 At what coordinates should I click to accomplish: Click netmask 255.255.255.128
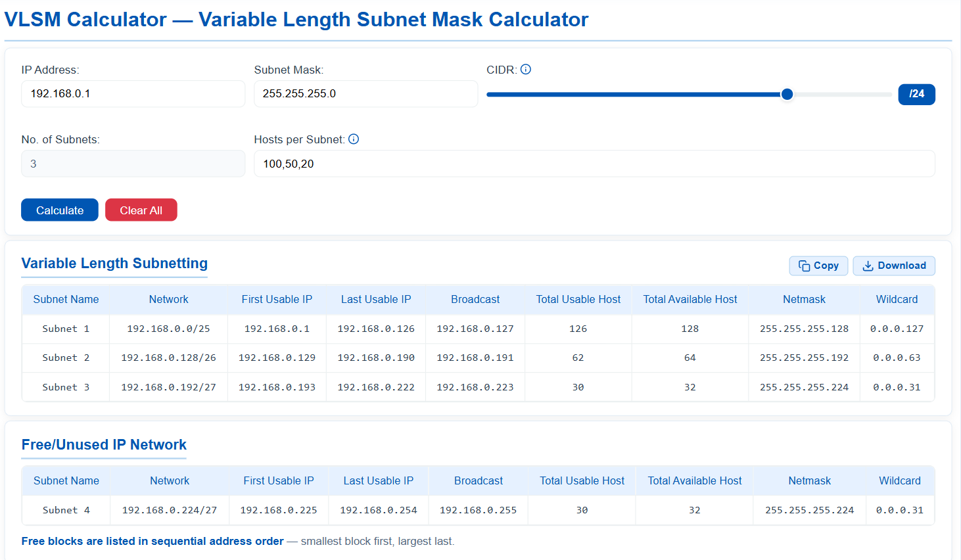tap(804, 329)
